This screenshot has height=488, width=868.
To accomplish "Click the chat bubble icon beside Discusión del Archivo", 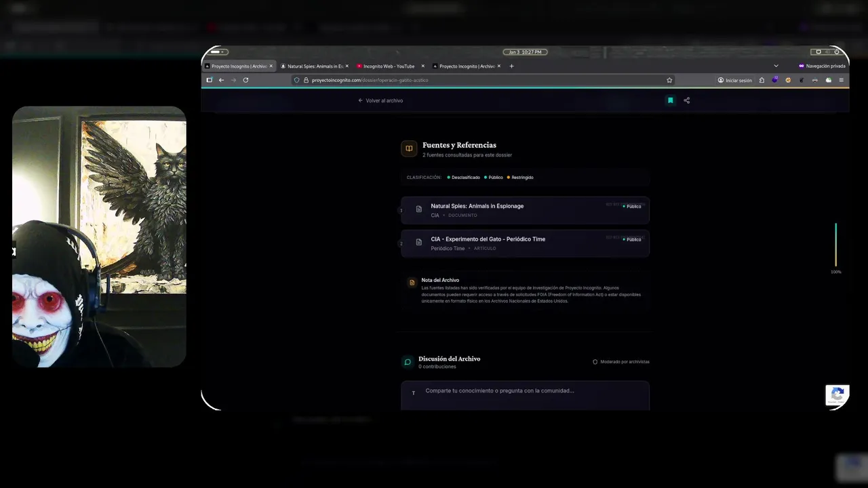I will click(x=408, y=362).
